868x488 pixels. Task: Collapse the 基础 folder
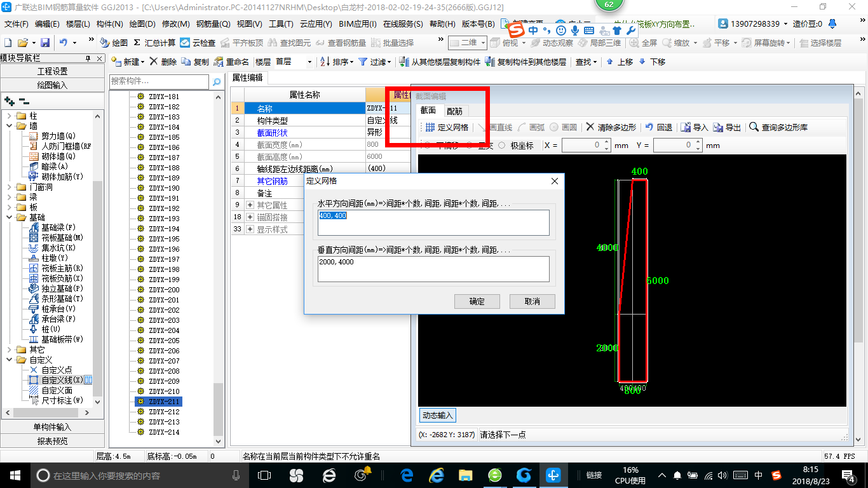[x=10, y=217]
